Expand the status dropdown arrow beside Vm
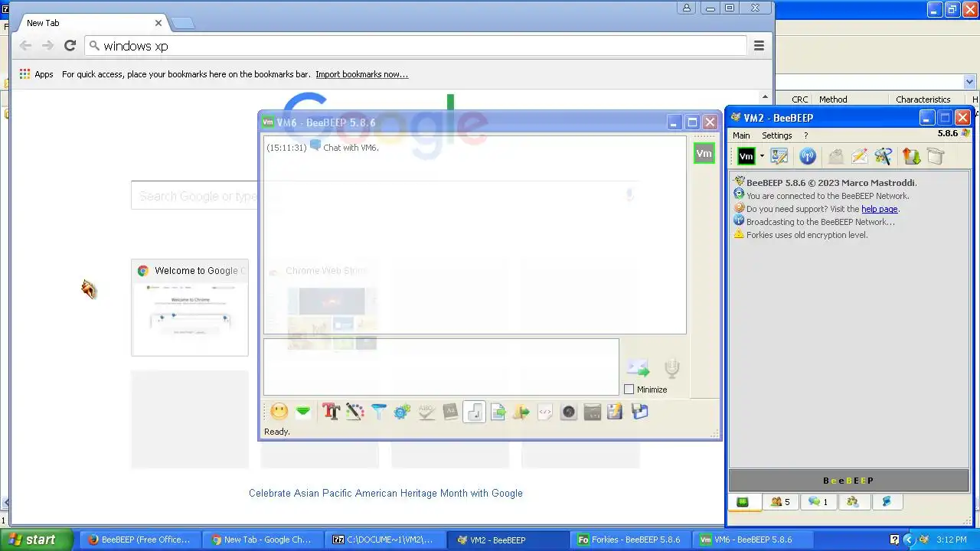The width and height of the screenshot is (980, 551). [762, 156]
